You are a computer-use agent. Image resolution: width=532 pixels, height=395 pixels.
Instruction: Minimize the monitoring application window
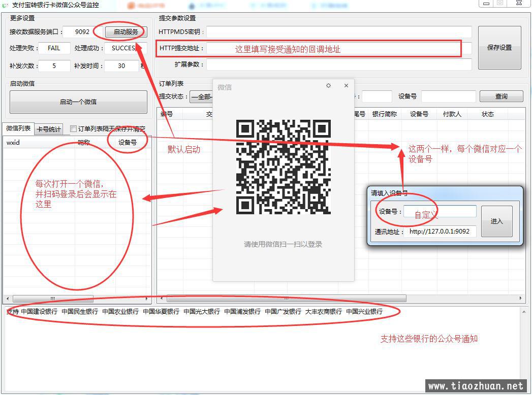pyautogui.click(x=486, y=4)
